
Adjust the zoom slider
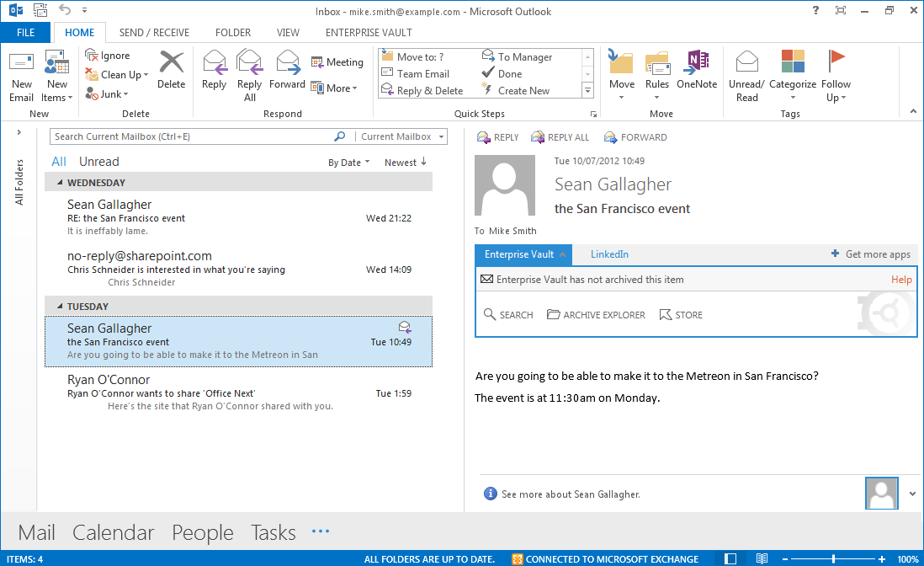coord(833,559)
